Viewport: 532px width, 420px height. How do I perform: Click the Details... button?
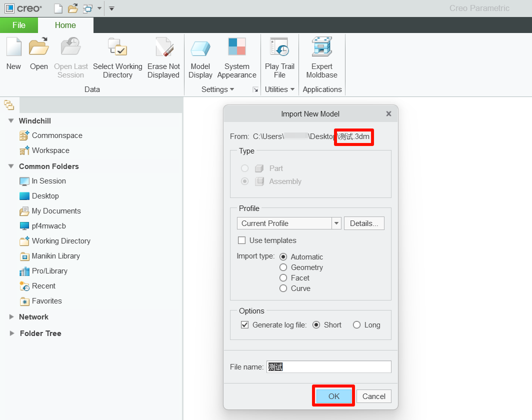click(364, 223)
